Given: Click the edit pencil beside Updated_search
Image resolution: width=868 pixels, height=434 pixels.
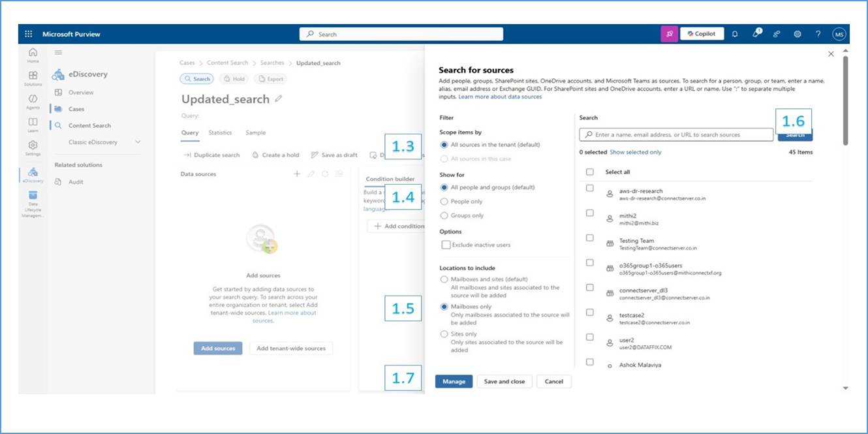Looking at the screenshot, I should tap(279, 99).
